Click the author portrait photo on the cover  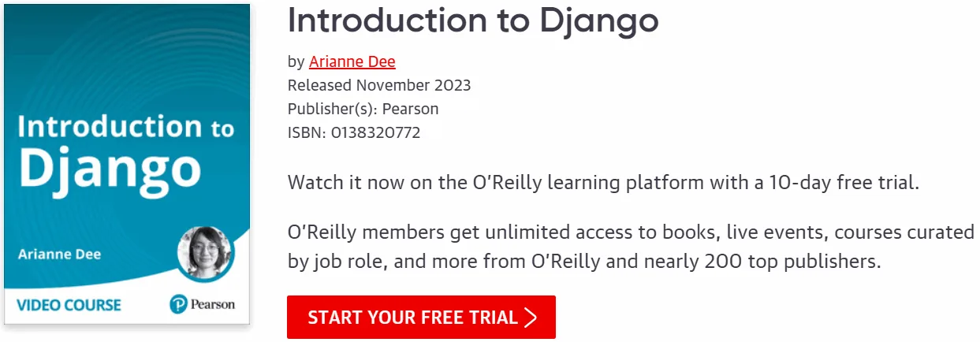[204, 254]
